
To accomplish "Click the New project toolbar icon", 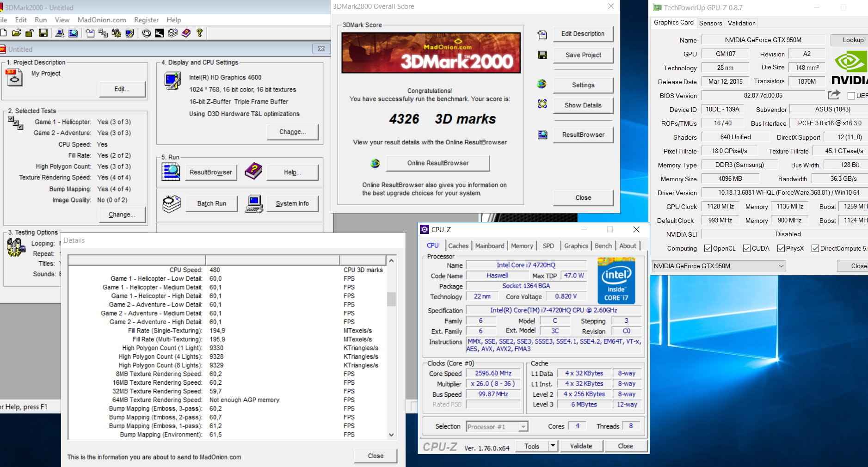I will pos(3,33).
